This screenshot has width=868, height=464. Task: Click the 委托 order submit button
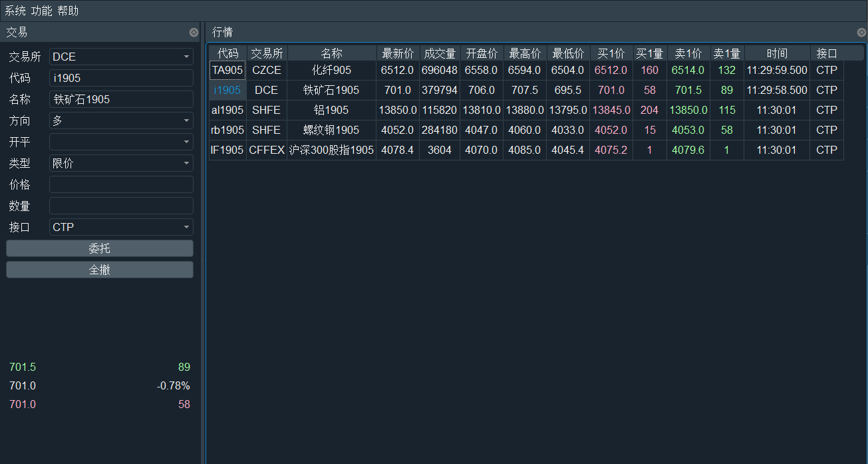(x=99, y=249)
